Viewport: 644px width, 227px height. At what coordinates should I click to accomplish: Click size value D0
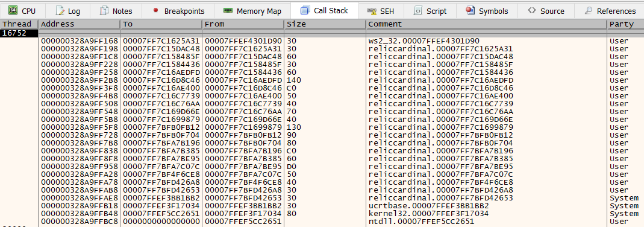coord(291,166)
